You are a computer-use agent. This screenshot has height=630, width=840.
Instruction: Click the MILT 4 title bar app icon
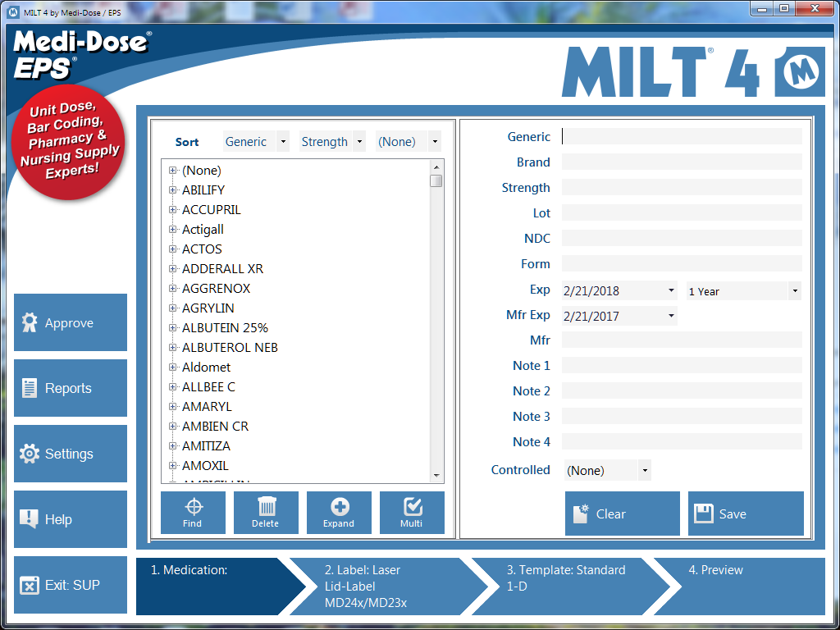pyautogui.click(x=13, y=11)
